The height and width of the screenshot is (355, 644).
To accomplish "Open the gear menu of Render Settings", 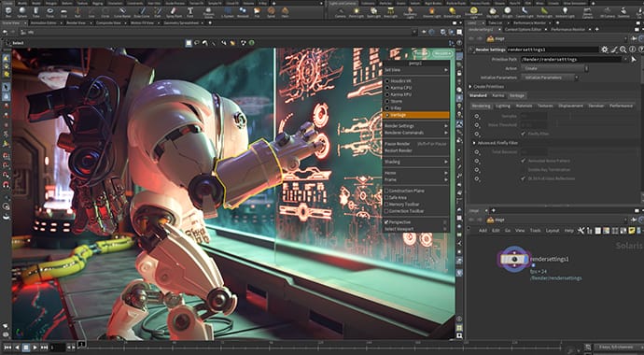I will click(x=605, y=50).
